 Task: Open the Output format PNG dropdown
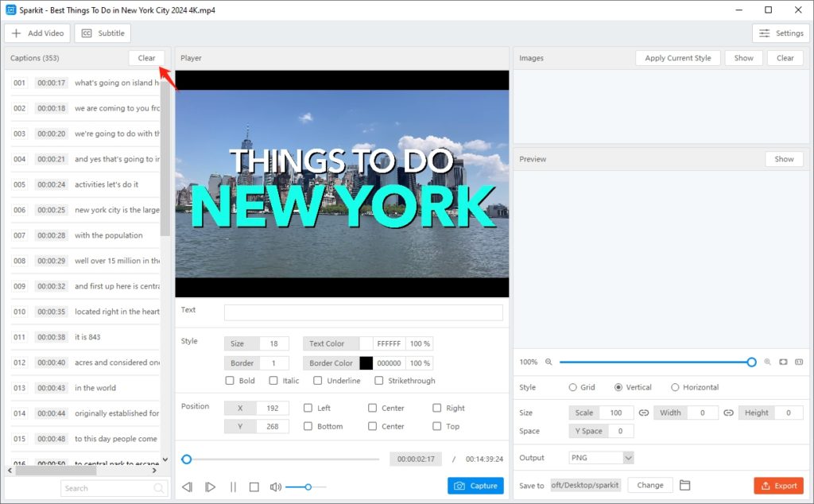pos(601,458)
